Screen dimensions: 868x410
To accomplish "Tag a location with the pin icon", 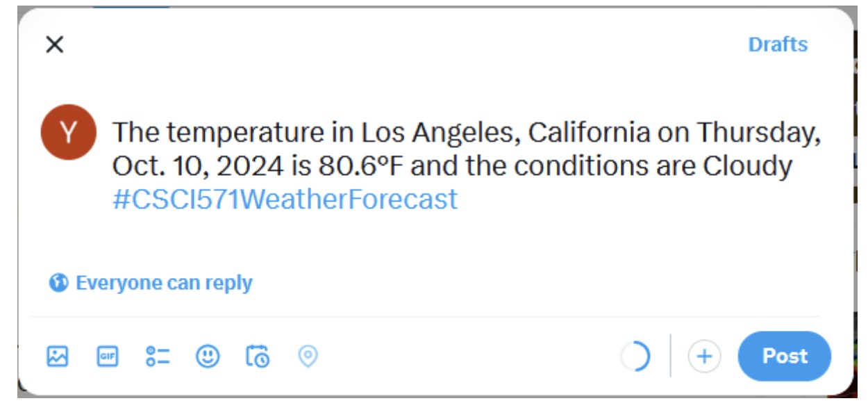I will click(308, 356).
